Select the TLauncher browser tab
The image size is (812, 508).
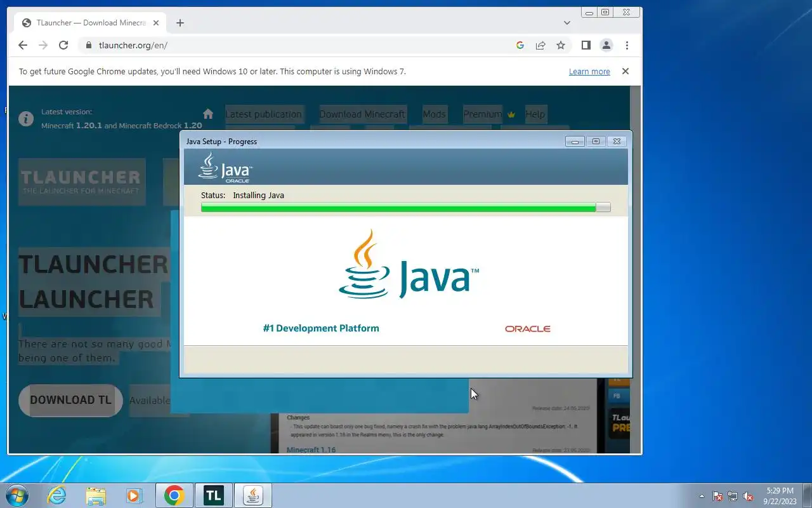pos(89,23)
